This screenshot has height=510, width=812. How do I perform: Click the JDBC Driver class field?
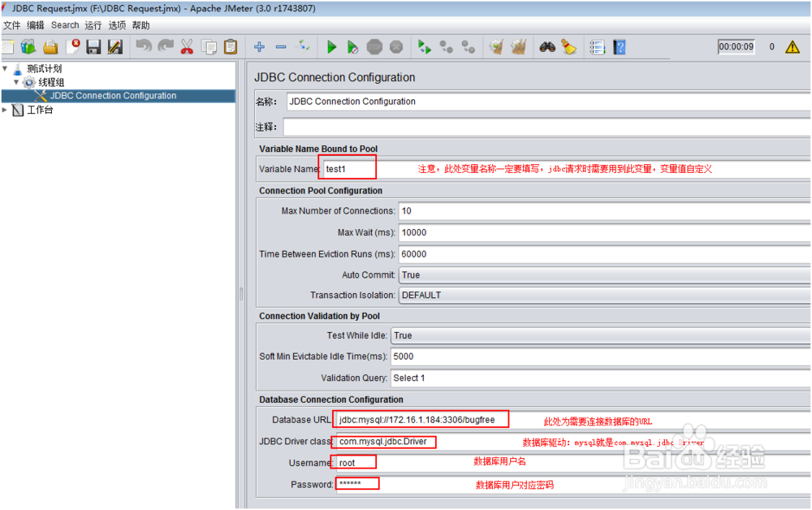click(574, 442)
